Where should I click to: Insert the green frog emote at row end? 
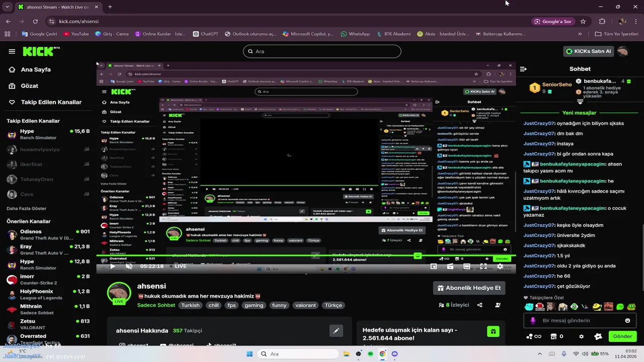[631, 307]
